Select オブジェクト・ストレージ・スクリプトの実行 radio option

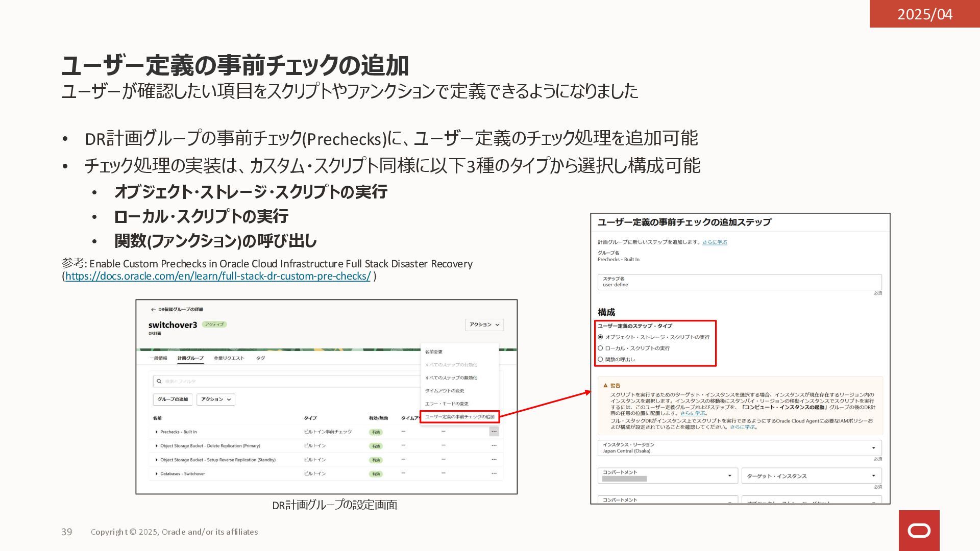(x=601, y=337)
